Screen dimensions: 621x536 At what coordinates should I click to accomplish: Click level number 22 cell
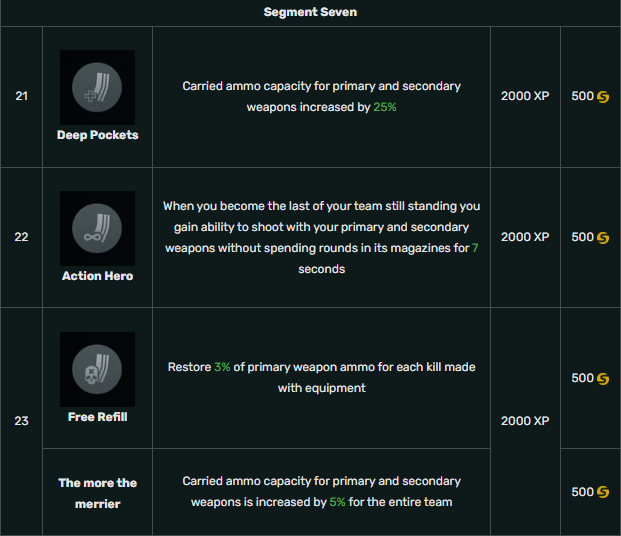21,237
